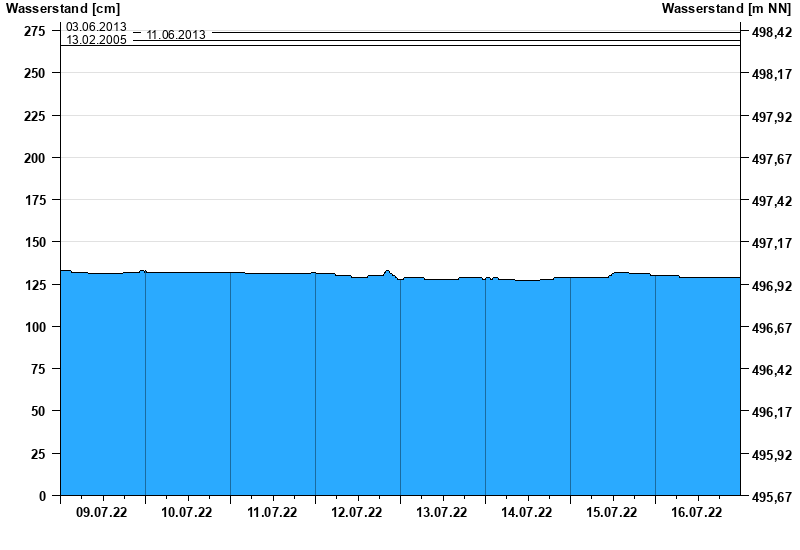This screenshot has height=550, width=800.
Task: Click the 16.07.22 date label
Action: (x=697, y=513)
